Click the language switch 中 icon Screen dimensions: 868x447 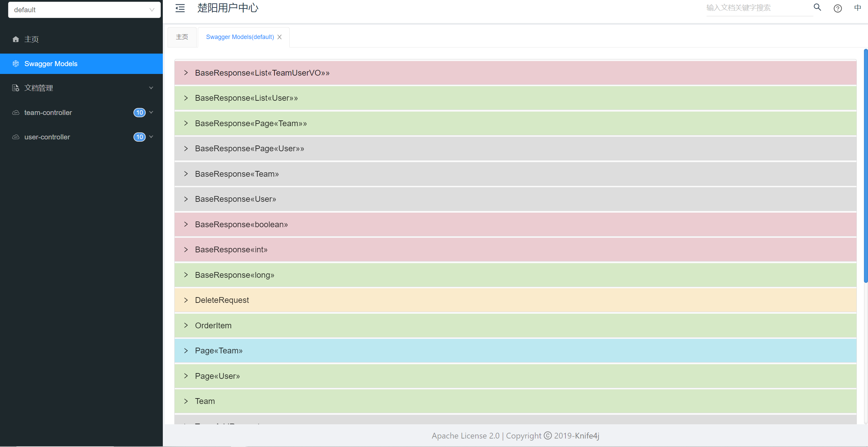(x=857, y=8)
